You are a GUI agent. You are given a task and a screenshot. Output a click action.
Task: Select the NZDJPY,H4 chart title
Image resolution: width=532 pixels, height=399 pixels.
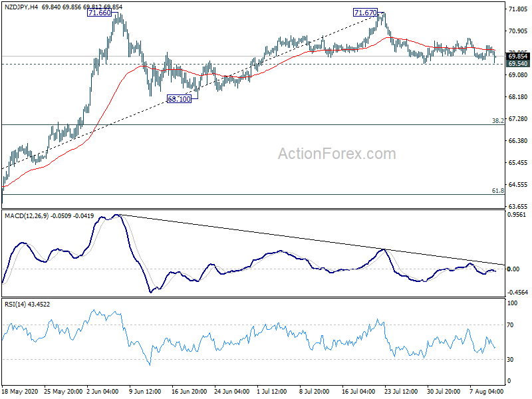(x=21, y=7)
